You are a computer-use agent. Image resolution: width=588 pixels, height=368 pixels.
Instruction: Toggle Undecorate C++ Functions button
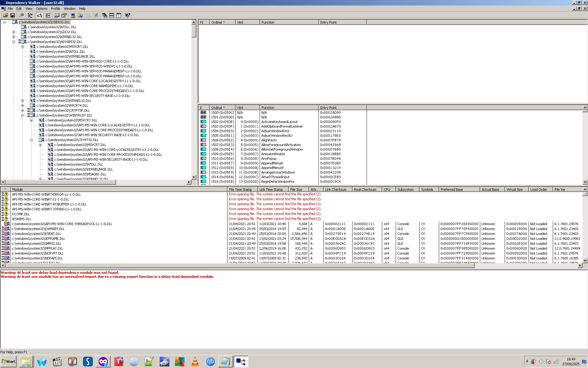coord(48,15)
